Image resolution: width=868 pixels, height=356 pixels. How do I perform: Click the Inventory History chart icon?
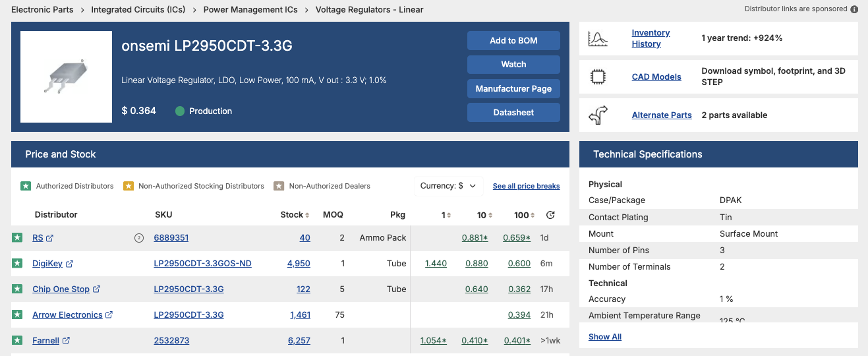[597, 39]
